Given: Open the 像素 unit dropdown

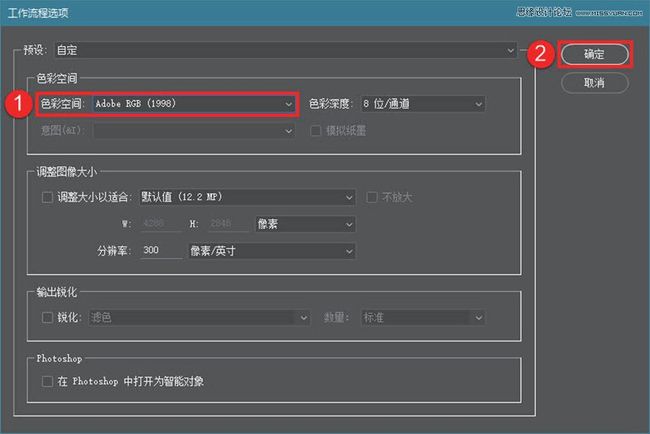Looking at the screenshot, I should [305, 224].
